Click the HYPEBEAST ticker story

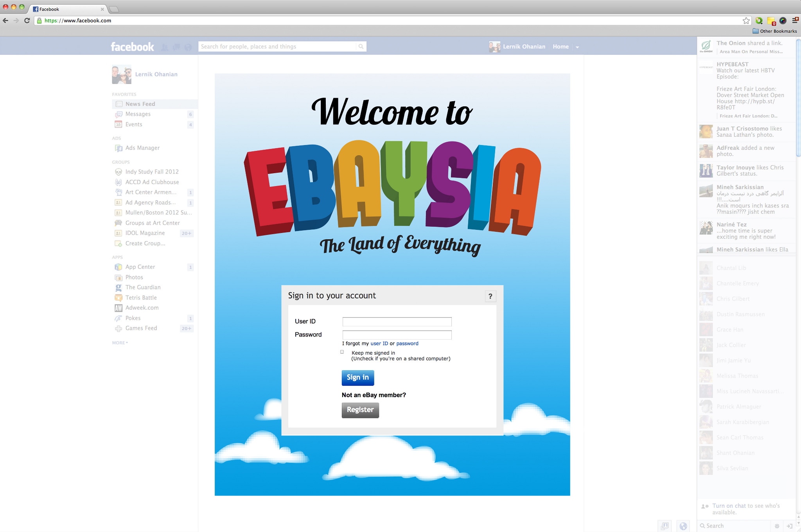[x=746, y=90]
